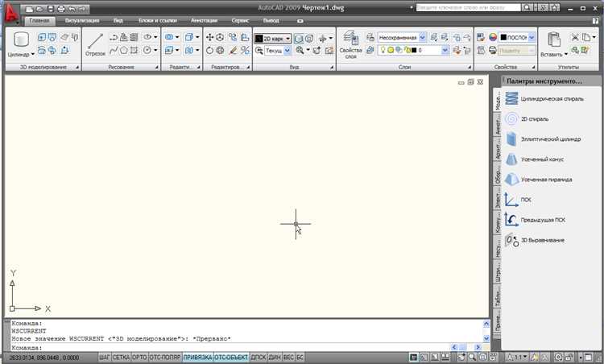Click the Команда command line input
This screenshot has width=604, height=364.
click(231, 347)
